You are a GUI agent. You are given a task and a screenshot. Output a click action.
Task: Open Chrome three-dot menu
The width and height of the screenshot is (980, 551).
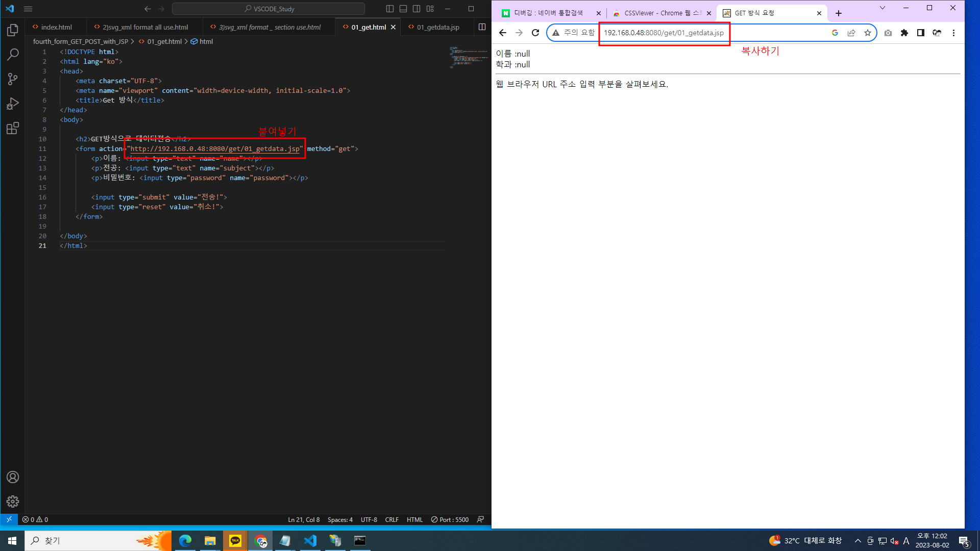[953, 33]
